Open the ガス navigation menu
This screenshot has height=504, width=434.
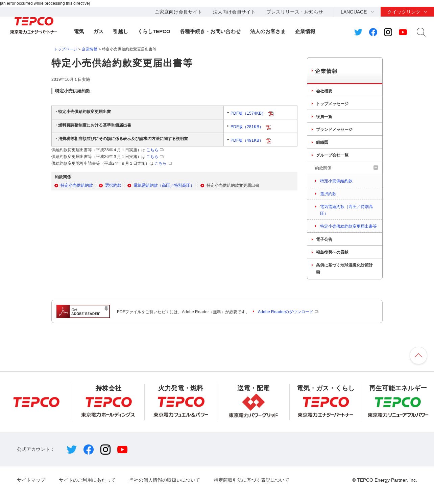point(98,31)
